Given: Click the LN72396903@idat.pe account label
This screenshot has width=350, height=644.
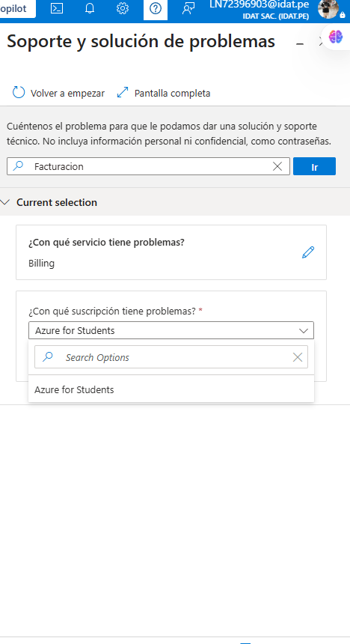Looking at the screenshot, I should point(259,4).
